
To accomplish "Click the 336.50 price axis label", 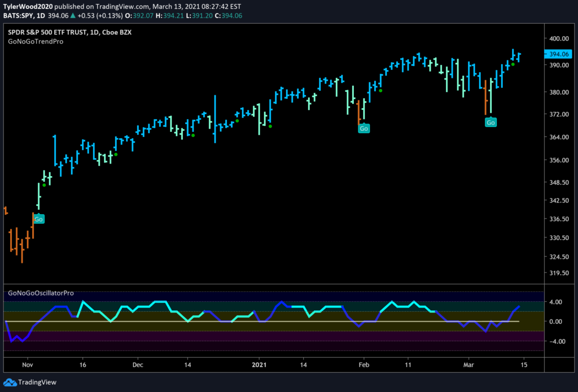I will 558,219.
